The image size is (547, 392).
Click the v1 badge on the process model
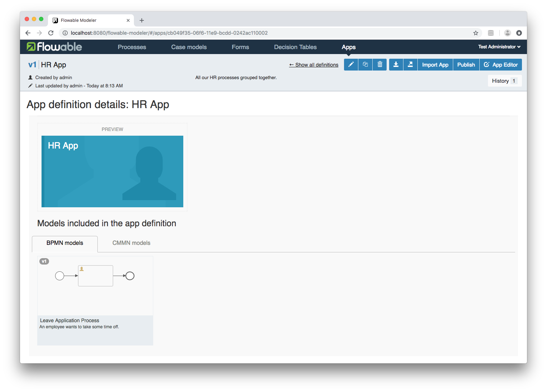(x=44, y=261)
